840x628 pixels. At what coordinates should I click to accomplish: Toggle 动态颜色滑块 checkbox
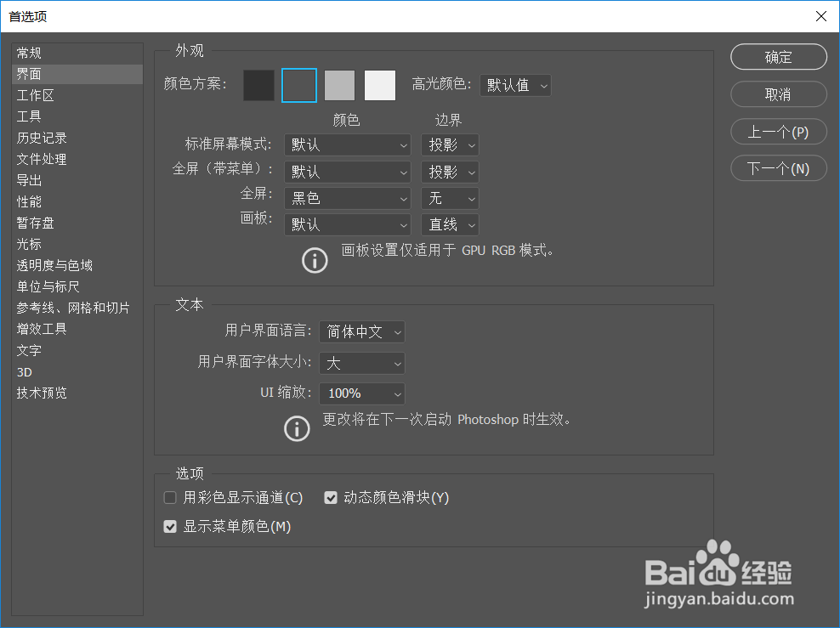coord(331,498)
